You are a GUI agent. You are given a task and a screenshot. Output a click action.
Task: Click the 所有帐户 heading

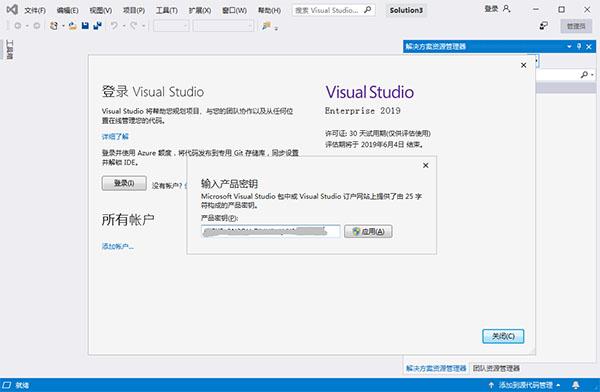pyautogui.click(x=128, y=220)
